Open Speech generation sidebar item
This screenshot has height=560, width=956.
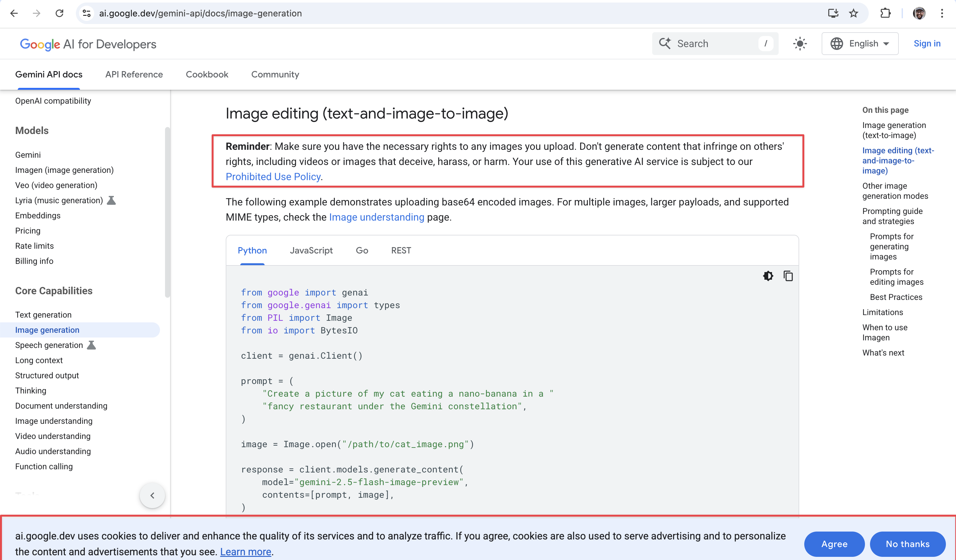[49, 345]
